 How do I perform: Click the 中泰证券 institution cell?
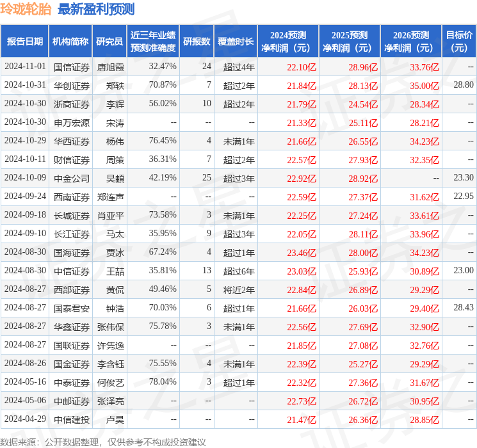click(x=72, y=383)
